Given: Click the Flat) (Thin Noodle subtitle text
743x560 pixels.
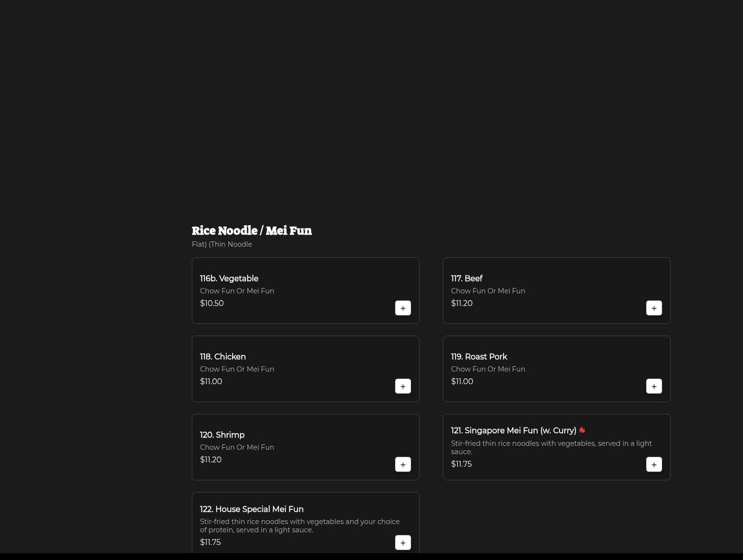Looking at the screenshot, I should click(x=221, y=244).
